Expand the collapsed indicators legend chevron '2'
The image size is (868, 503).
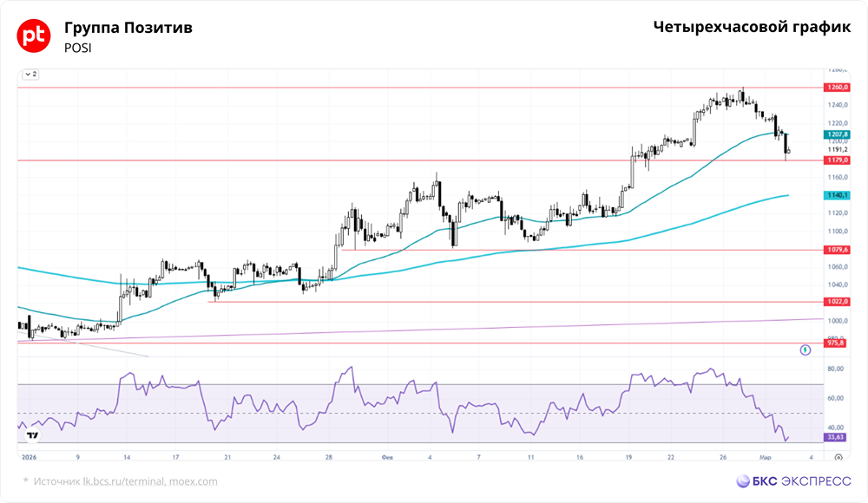tap(31, 75)
